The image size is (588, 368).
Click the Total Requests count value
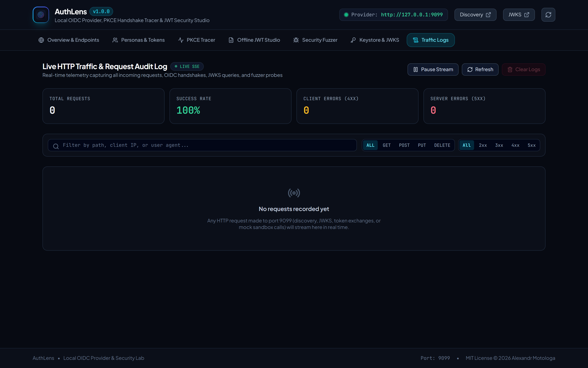click(x=52, y=110)
